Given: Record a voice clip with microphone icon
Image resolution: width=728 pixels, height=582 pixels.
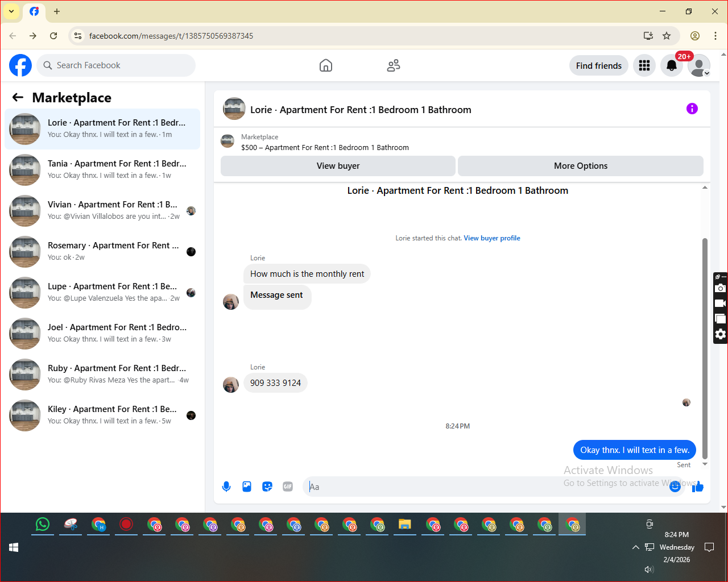Looking at the screenshot, I should tap(226, 487).
